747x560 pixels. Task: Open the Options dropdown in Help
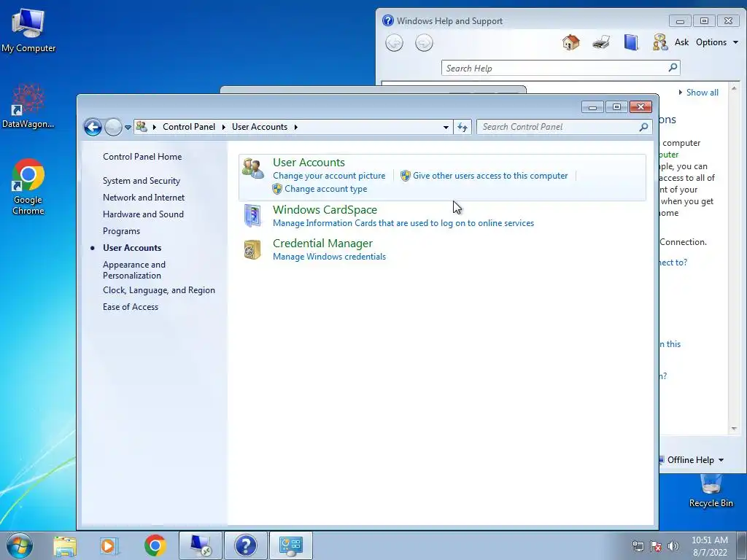pos(717,42)
